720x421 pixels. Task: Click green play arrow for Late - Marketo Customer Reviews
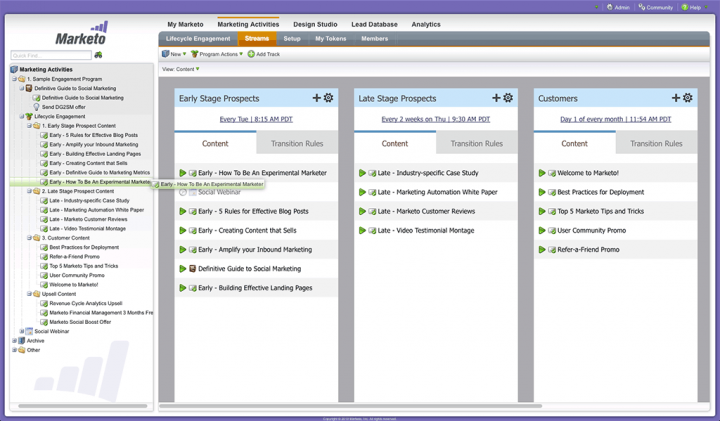(x=362, y=211)
